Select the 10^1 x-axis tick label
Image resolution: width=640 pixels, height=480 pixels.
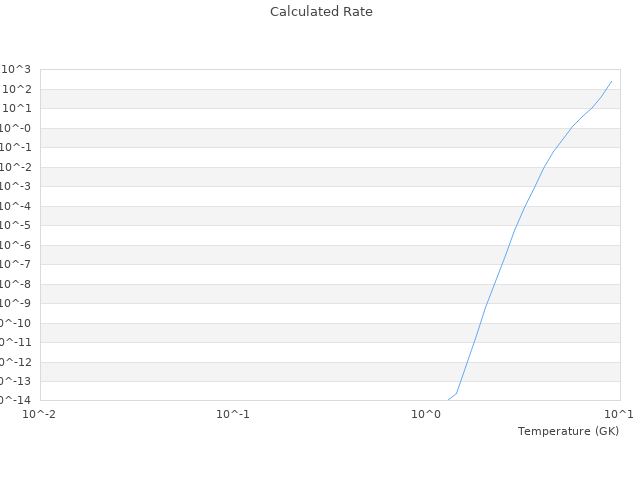[619, 413]
